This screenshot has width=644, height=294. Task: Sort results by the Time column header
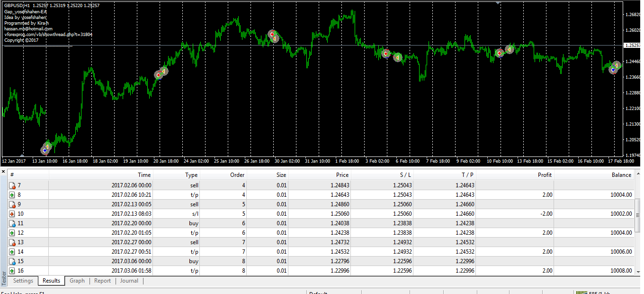pos(101,175)
